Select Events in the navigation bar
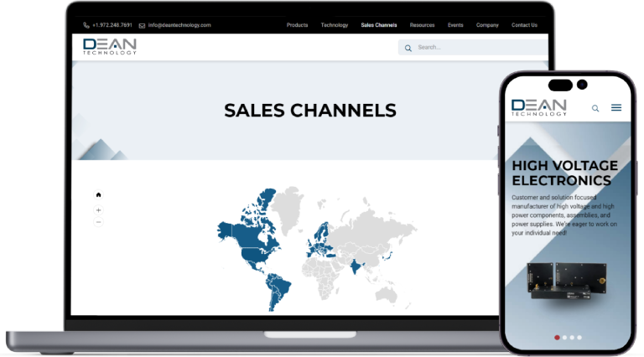The height and width of the screenshot is (357, 644). tap(455, 25)
